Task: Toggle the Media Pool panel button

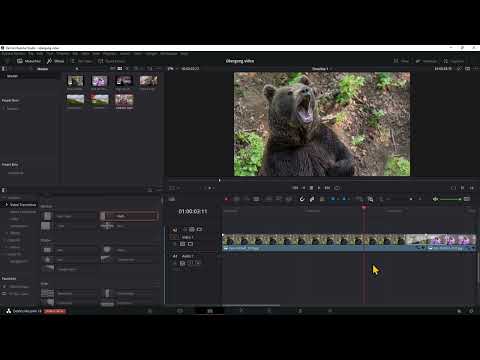Action: [x=29, y=61]
